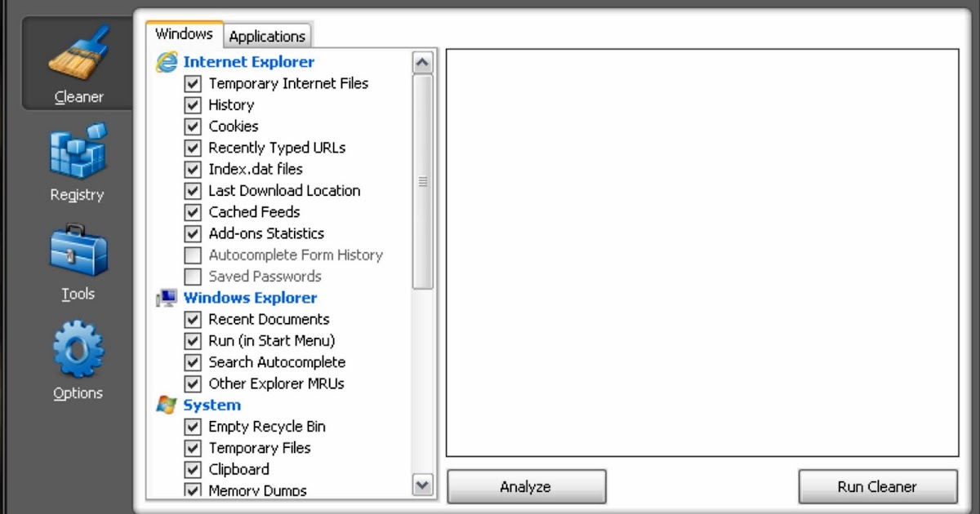Uncheck Temporary Internet Files
The width and height of the screenshot is (980, 514).
pos(192,83)
